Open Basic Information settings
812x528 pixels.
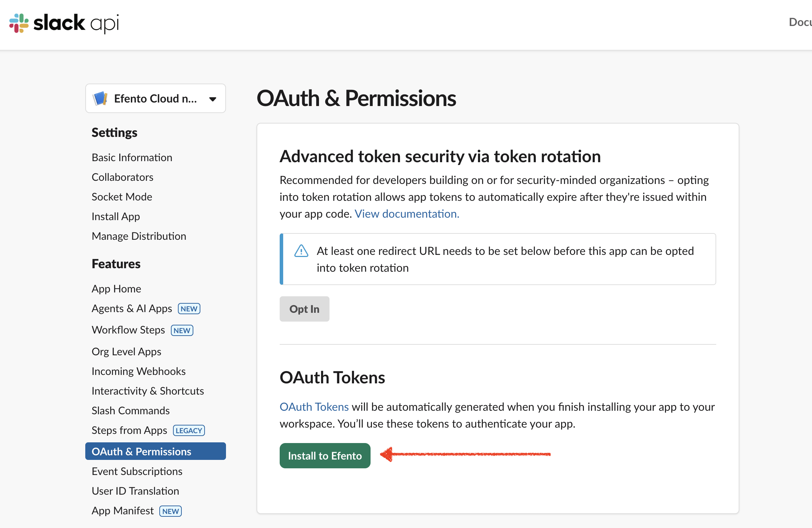(132, 158)
